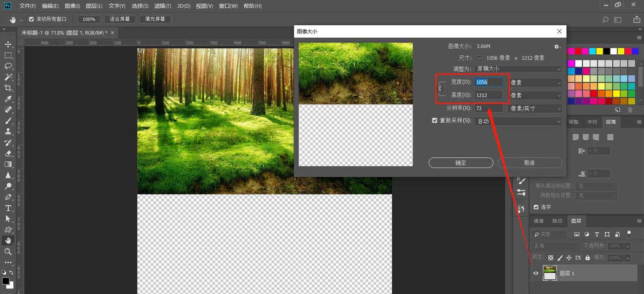The height and width of the screenshot is (294, 644).
Task: Select the Eyedropper tool
Action: point(8,99)
